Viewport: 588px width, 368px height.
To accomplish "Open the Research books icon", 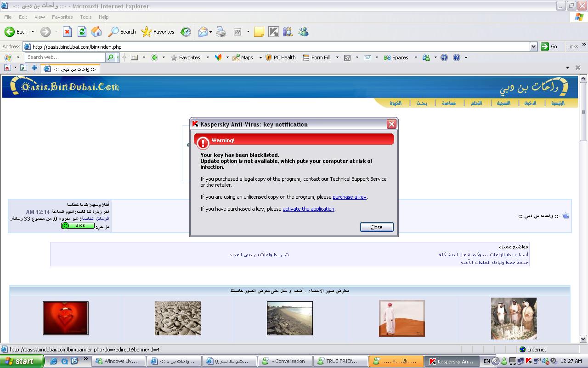I will 288,32.
